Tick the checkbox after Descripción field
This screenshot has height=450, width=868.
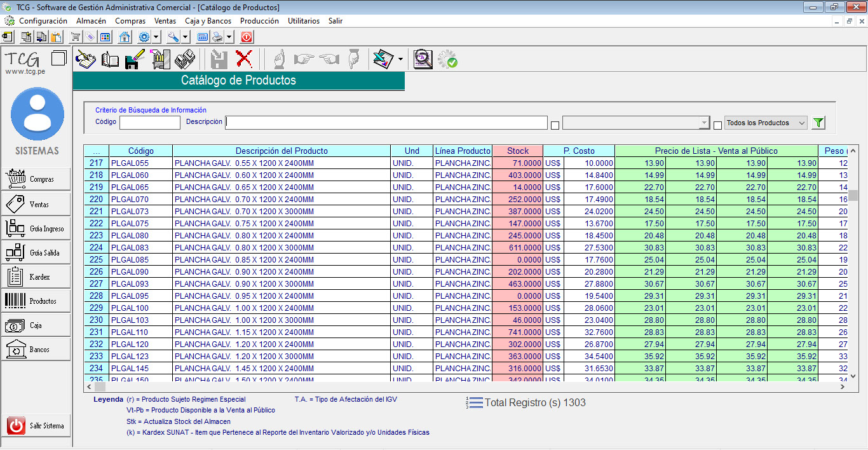point(555,125)
